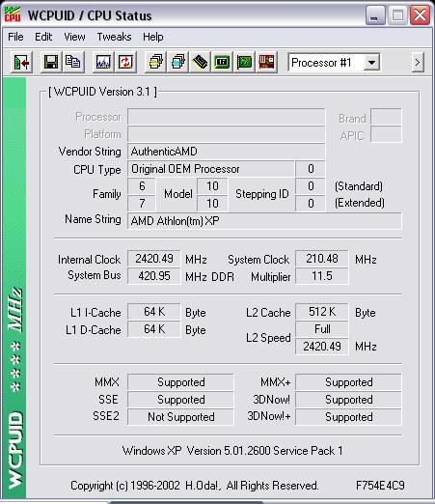The image size is (435, 504).
Task: Open the Processor #1 dropdown
Action: pyautogui.click(x=334, y=63)
